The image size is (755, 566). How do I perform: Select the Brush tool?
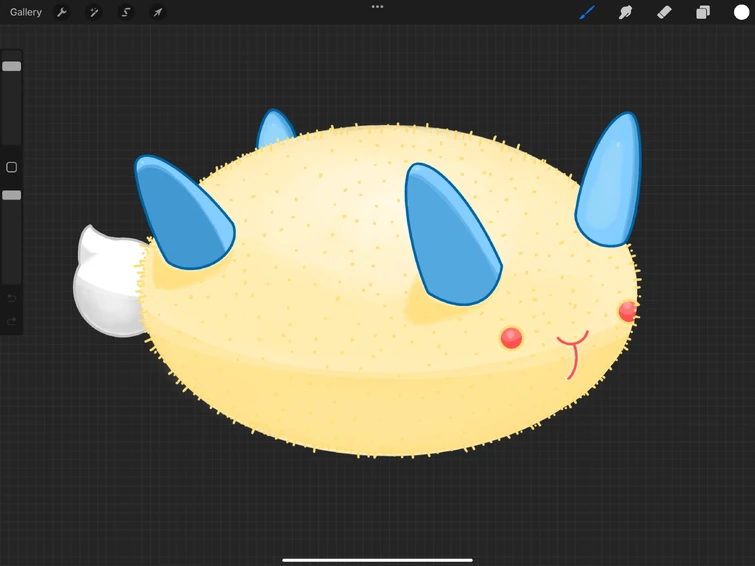pyautogui.click(x=587, y=12)
